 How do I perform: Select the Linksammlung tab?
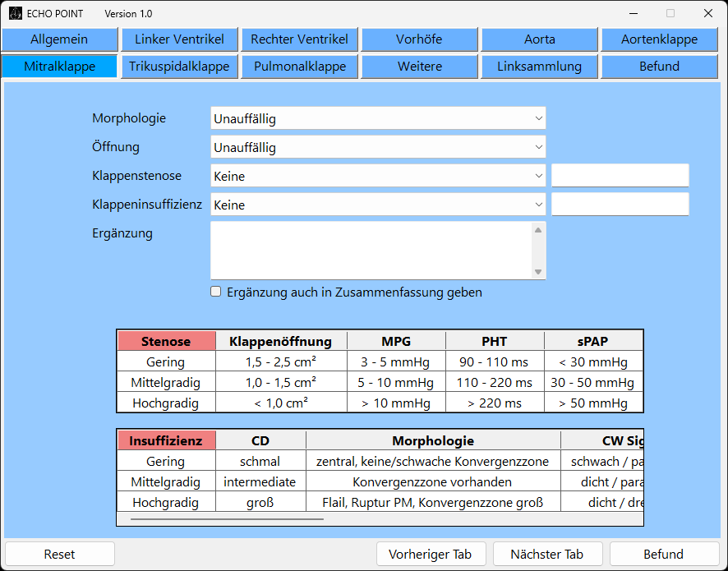[539, 67]
